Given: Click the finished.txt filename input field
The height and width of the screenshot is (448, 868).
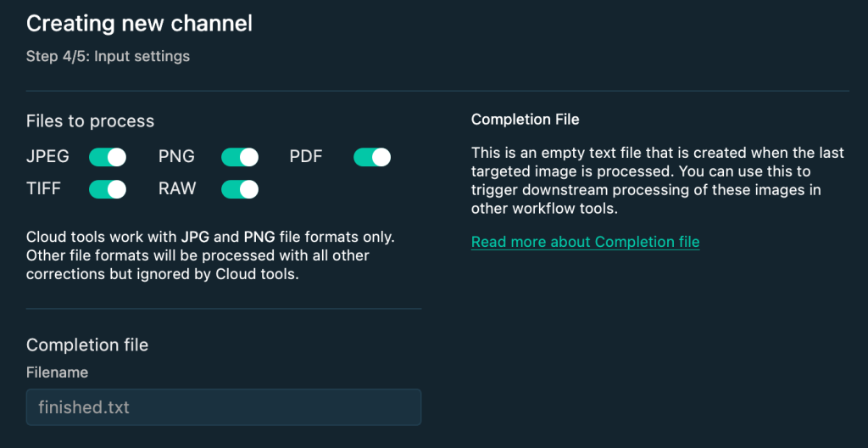Looking at the screenshot, I should click(224, 407).
